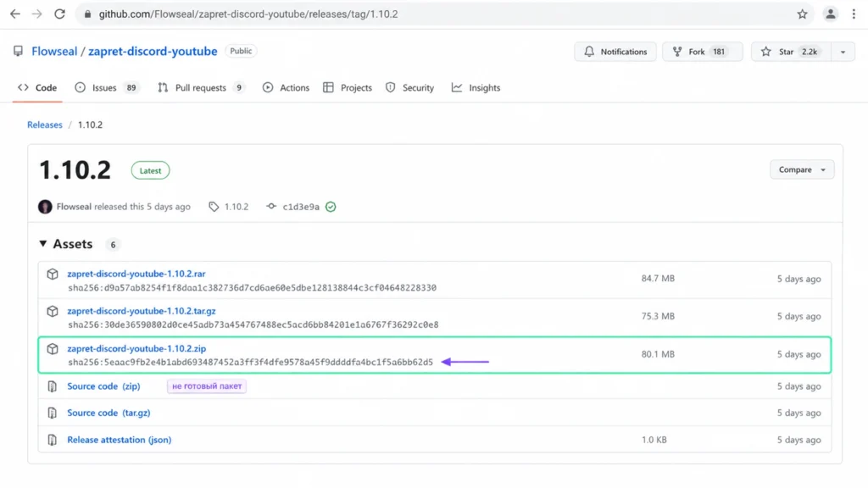Download zapret-discord-youtube-1.10.2.tar.gz
The image size is (868, 488).
142,311
